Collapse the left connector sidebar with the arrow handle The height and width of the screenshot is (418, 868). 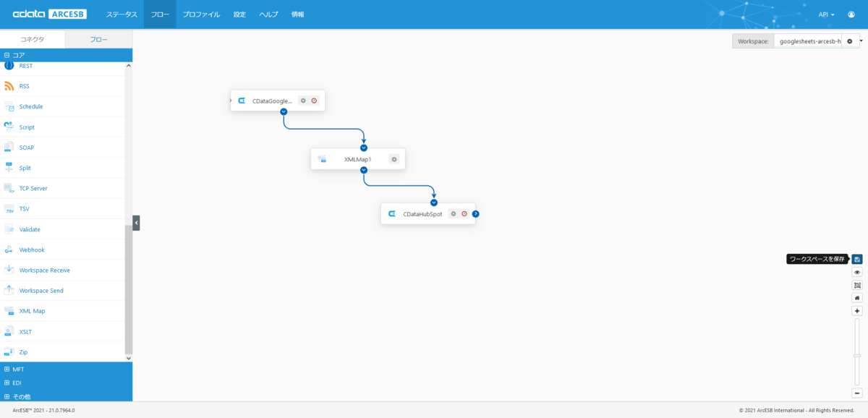(136, 223)
